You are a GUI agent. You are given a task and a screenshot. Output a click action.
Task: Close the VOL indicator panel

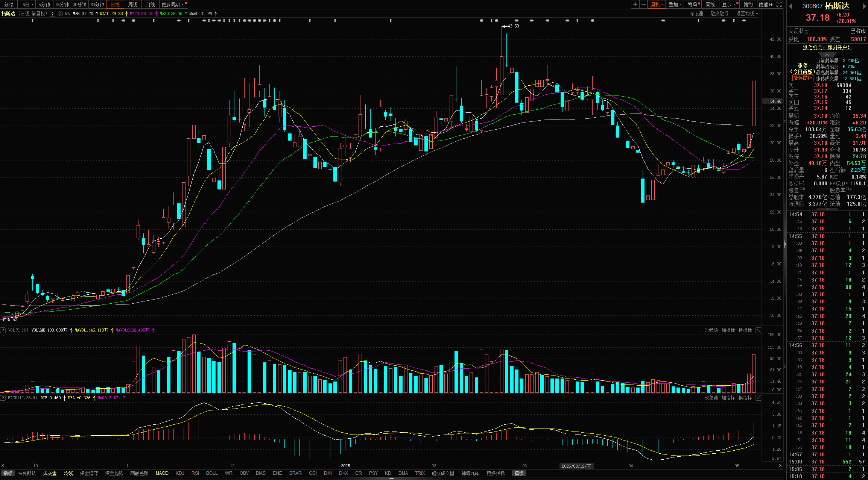[758, 330]
